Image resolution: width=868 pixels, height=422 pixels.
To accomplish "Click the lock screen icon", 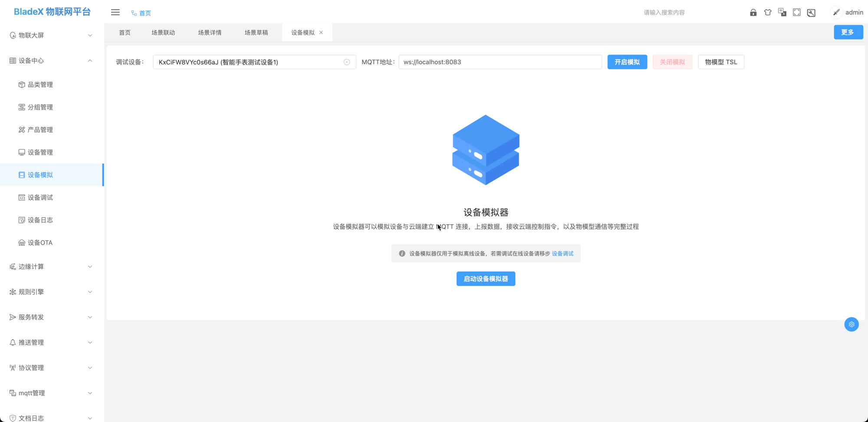I will tap(753, 12).
